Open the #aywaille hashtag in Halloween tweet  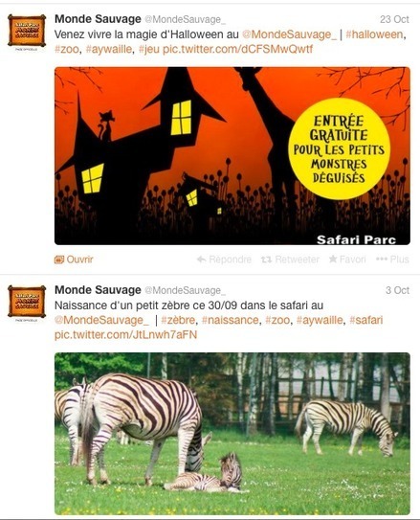click(x=109, y=50)
